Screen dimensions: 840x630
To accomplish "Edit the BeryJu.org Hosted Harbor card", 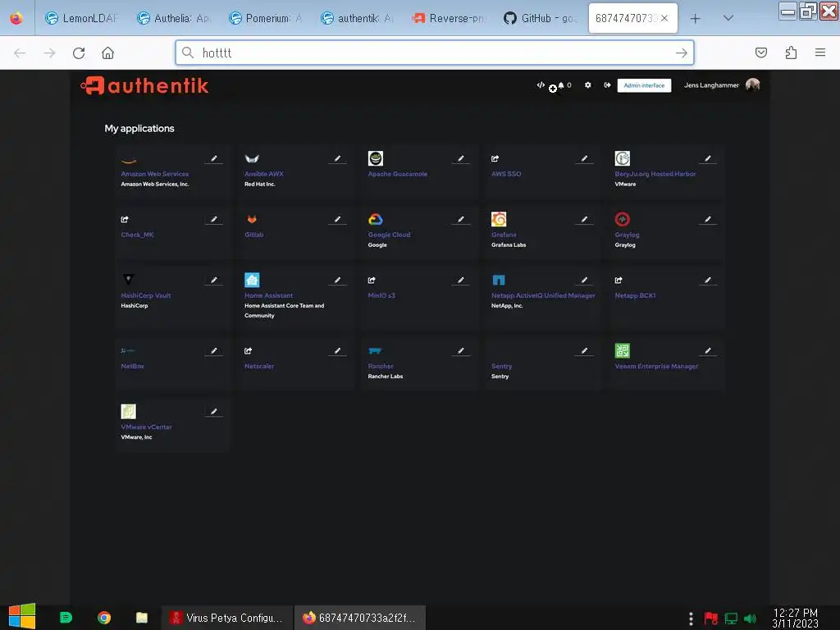I will pos(708,158).
